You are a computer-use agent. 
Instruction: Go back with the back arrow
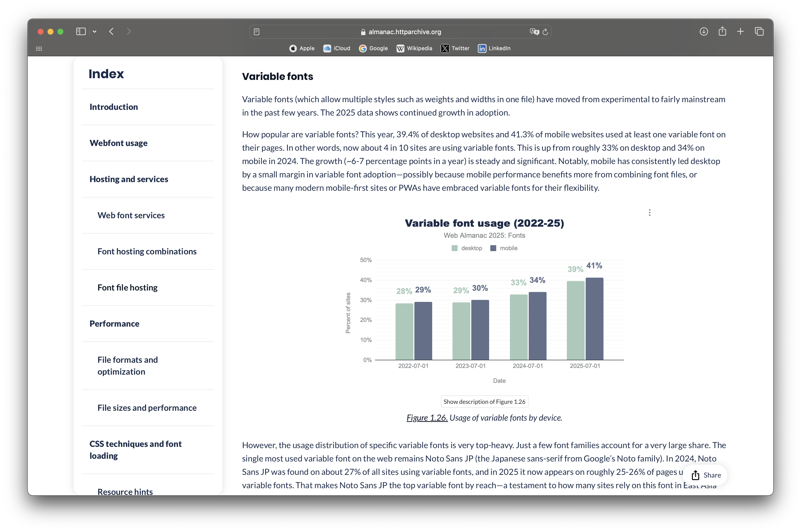coord(111,32)
